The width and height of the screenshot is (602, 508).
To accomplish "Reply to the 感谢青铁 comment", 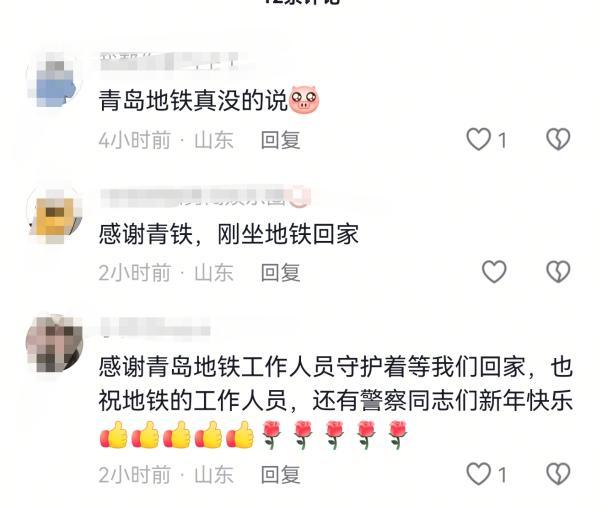I will [x=280, y=273].
